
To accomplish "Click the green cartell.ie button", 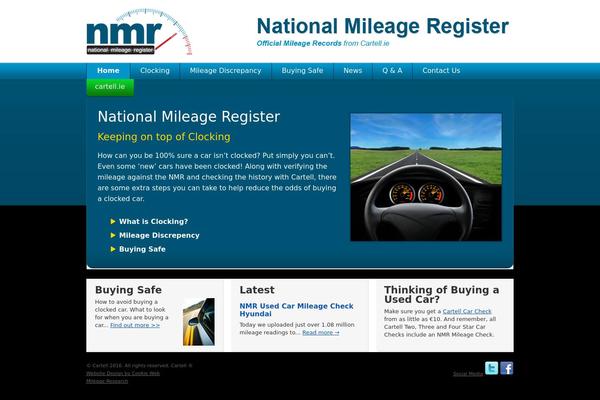I will [x=110, y=87].
